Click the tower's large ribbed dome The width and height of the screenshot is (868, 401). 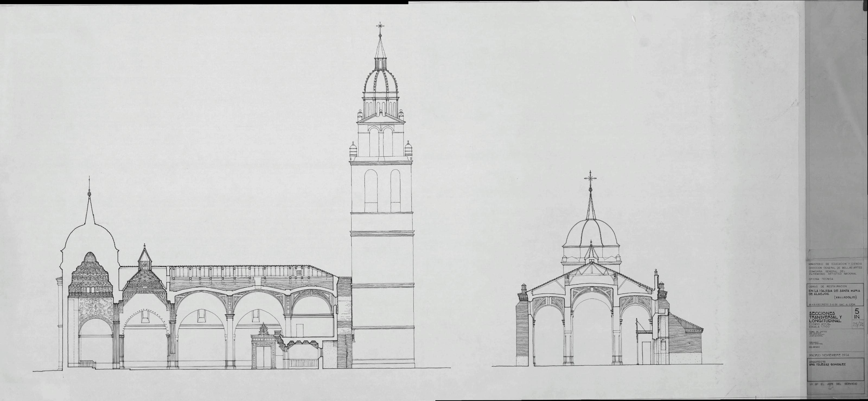pyautogui.click(x=381, y=82)
